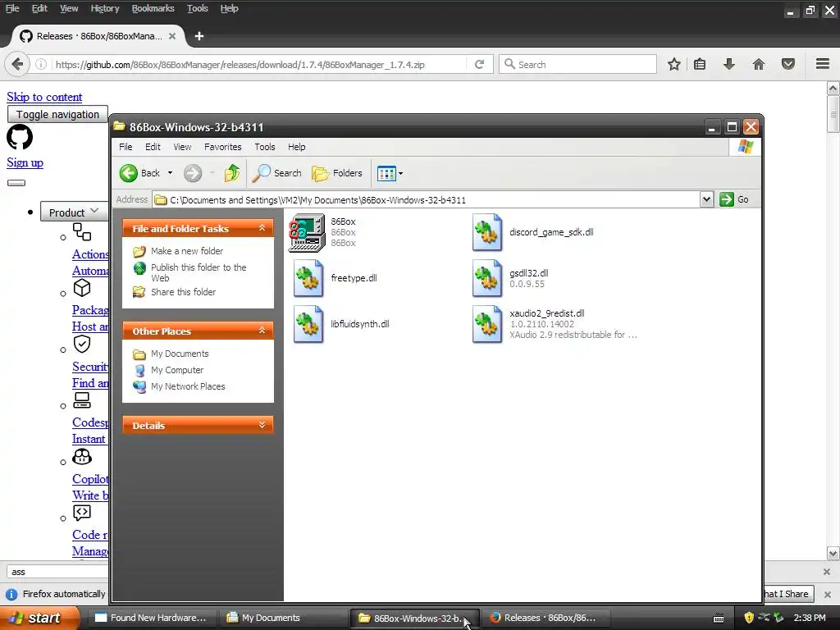Click the Windows flag logo in Explorer
840x630 pixels.
coord(745,147)
